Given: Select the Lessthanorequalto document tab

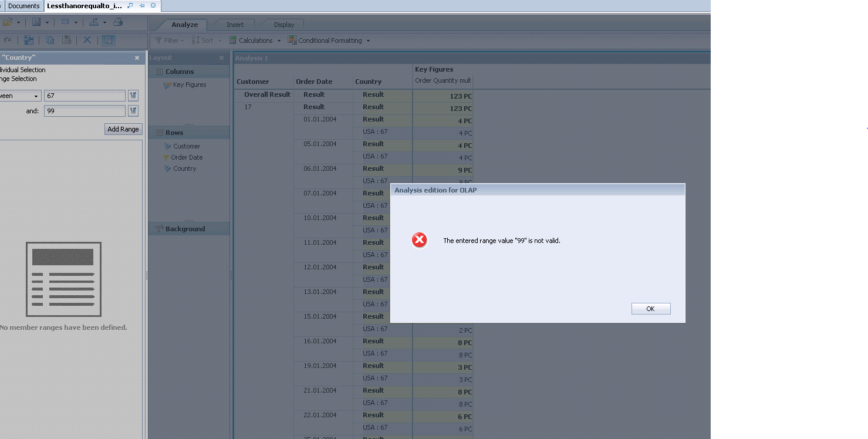Looking at the screenshot, I should (85, 6).
